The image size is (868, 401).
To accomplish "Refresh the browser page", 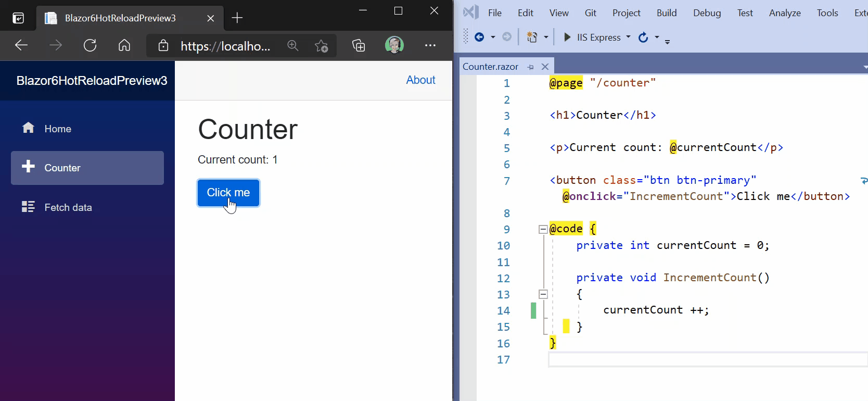I will pyautogui.click(x=90, y=45).
